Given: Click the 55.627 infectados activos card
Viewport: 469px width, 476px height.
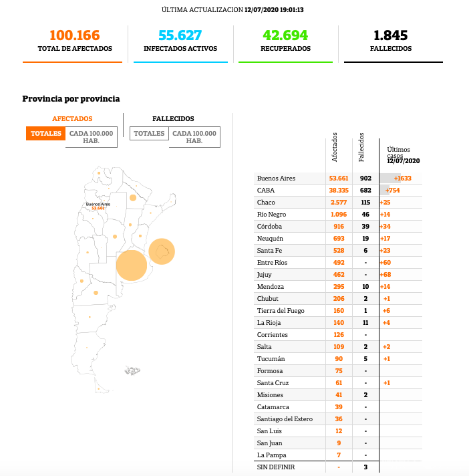Looking at the screenshot, I should click(180, 41).
